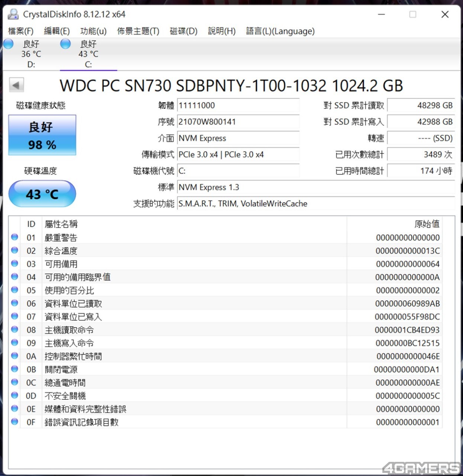Select raw value 0000000BC12515 for 主機寫入命令
This screenshot has height=476, width=463.
408,343
